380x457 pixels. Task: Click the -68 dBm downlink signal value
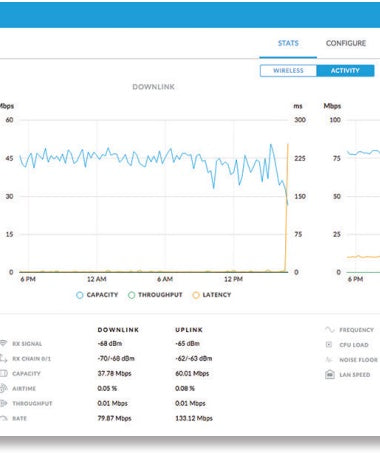pos(110,343)
